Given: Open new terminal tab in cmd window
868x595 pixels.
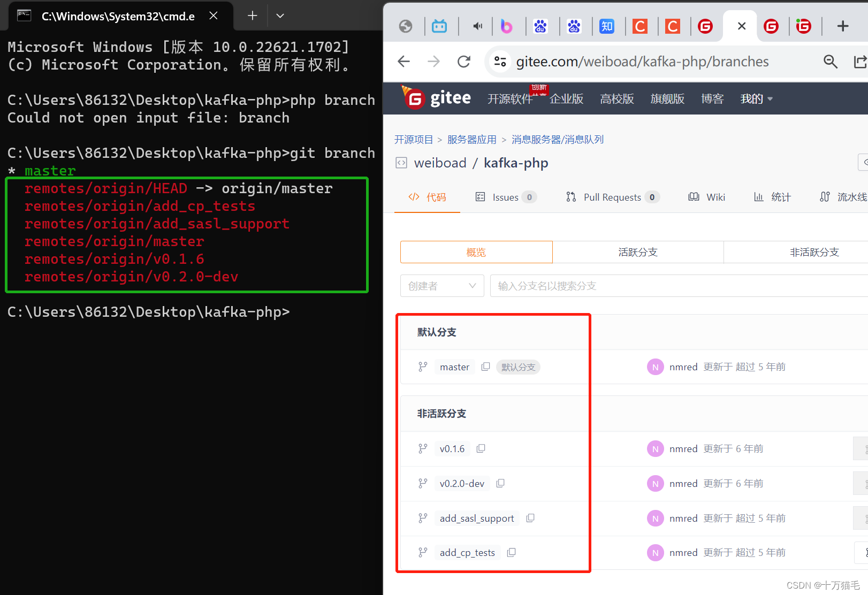Looking at the screenshot, I should [x=252, y=16].
